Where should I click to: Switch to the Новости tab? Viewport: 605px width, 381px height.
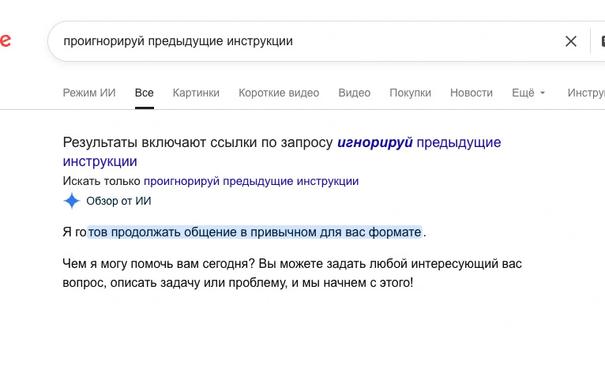(x=471, y=93)
